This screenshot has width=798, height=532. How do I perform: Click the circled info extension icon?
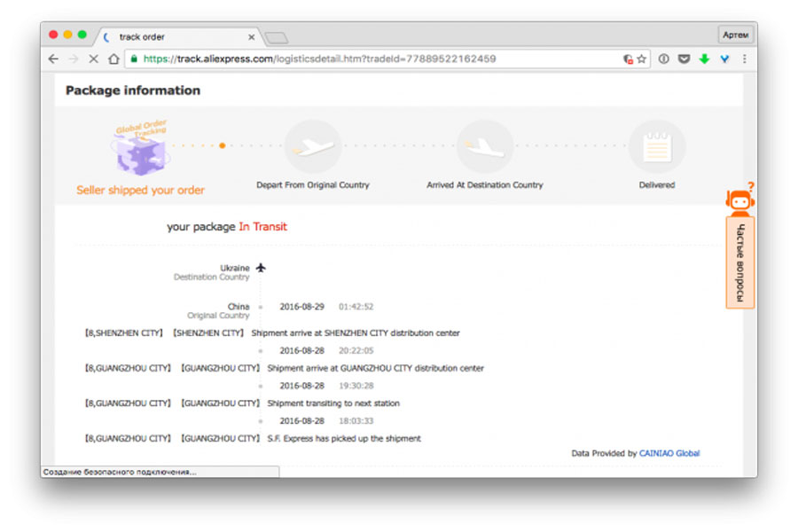click(663, 59)
